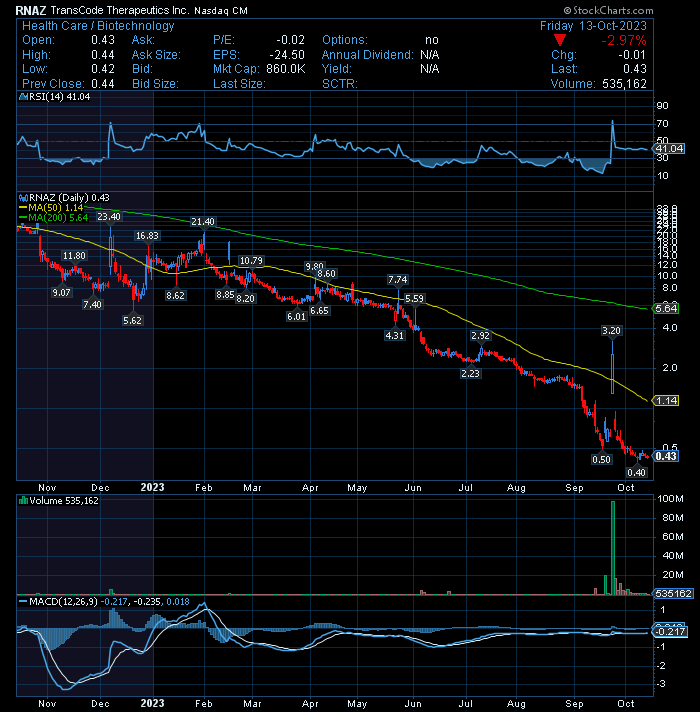The height and width of the screenshot is (712, 700).
Task: Click the MA(50) yellow legend line
Action: [23, 208]
